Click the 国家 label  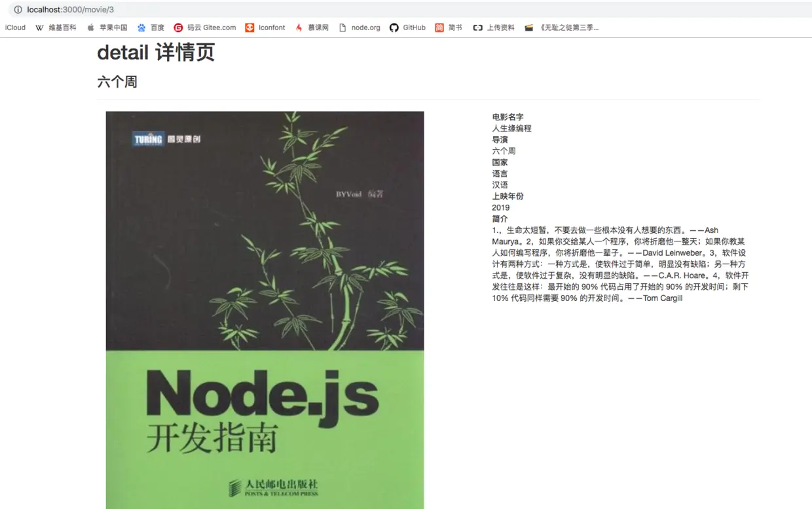500,162
